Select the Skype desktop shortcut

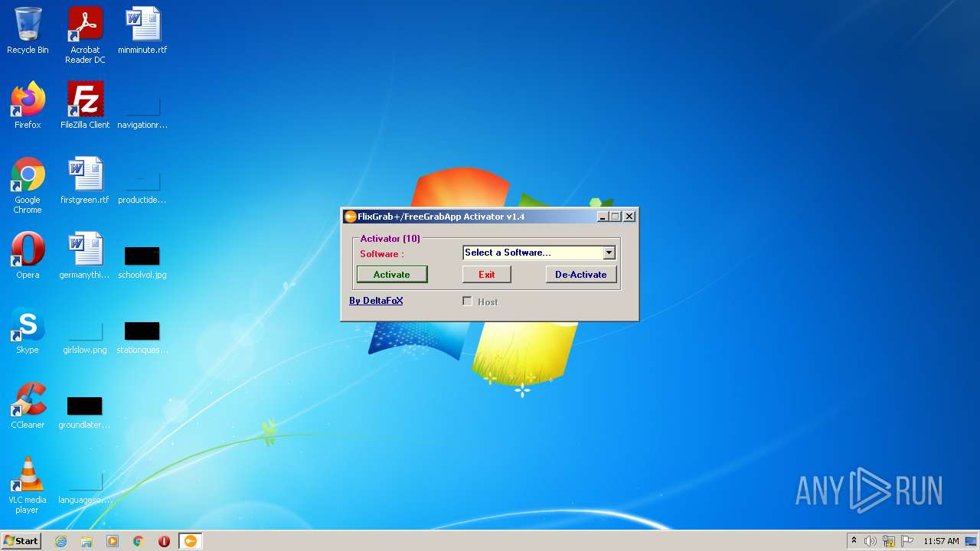tap(28, 331)
